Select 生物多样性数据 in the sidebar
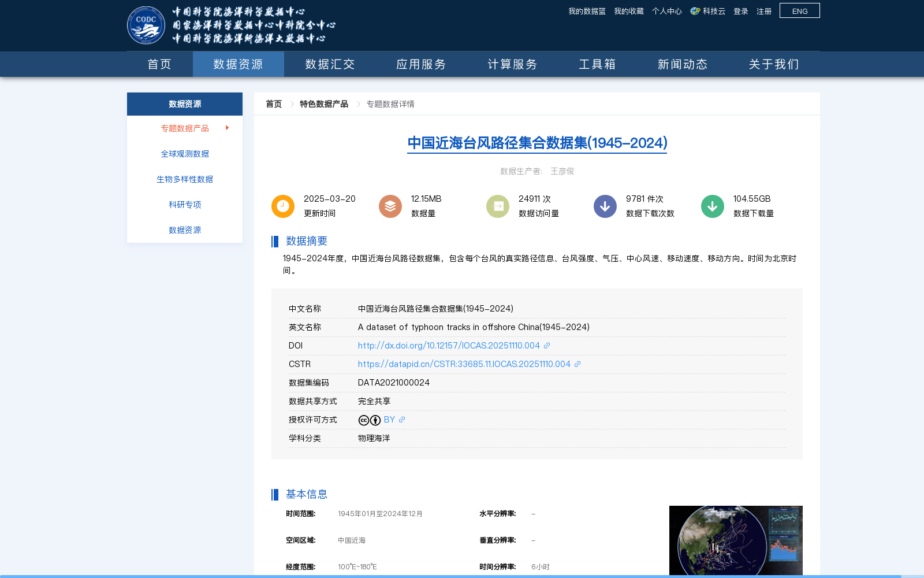The height and width of the screenshot is (578, 924). point(185,179)
